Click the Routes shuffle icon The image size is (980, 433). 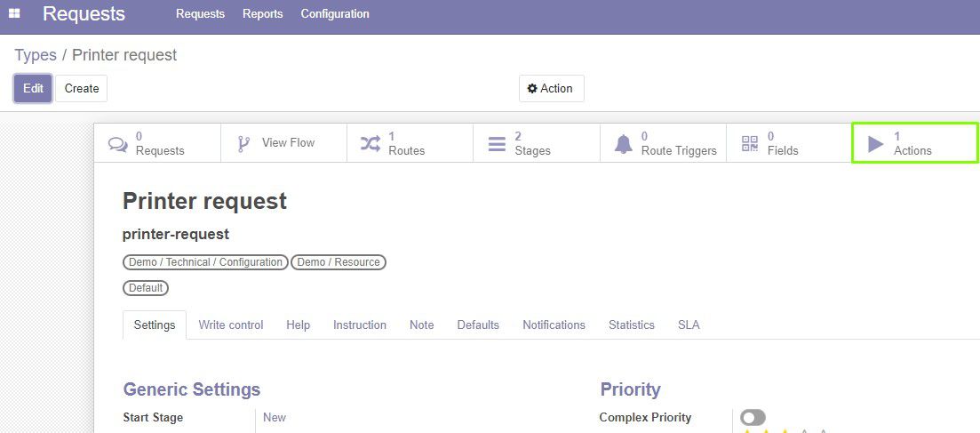[x=370, y=144]
